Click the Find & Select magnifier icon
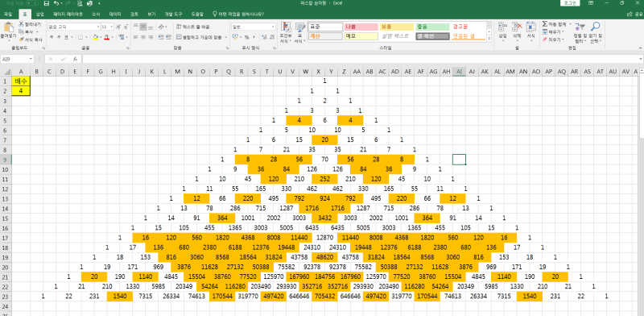 pyautogui.click(x=595, y=27)
